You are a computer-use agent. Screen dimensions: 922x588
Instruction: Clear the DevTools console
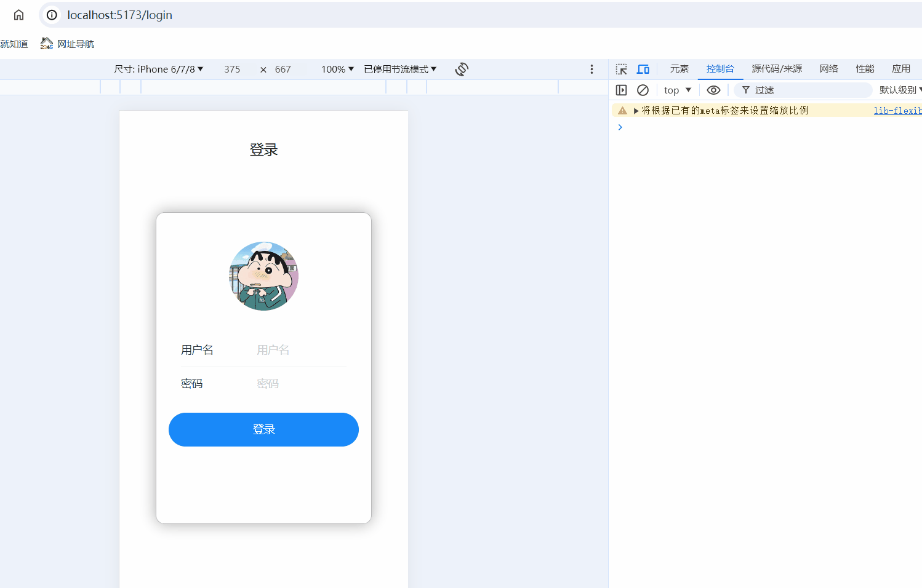click(x=643, y=90)
